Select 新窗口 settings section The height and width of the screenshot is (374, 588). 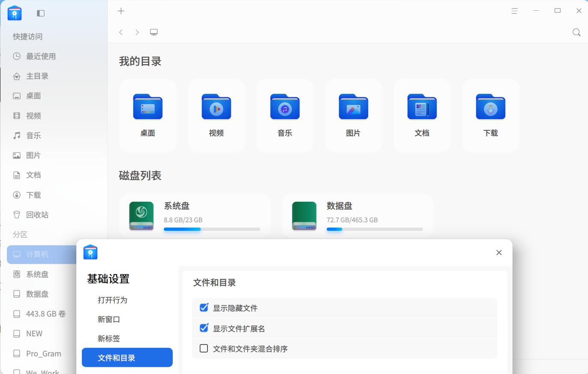tap(127, 319)
